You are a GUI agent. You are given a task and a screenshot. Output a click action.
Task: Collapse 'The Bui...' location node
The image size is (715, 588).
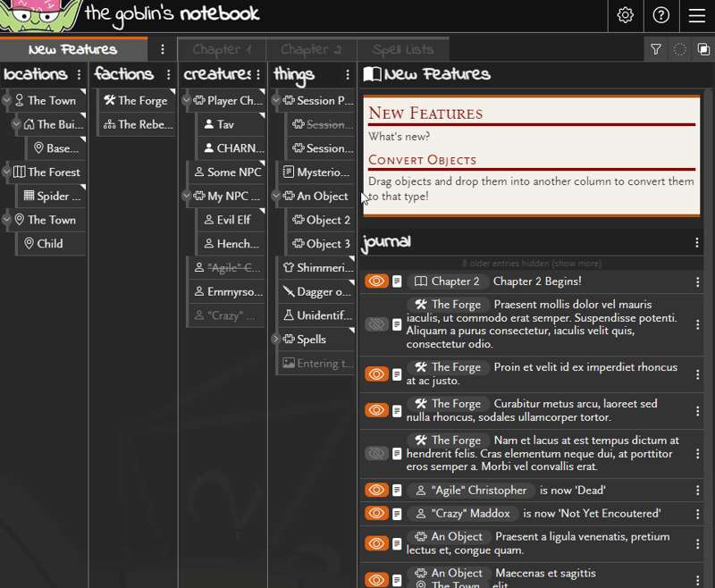[x=16, y=124]
